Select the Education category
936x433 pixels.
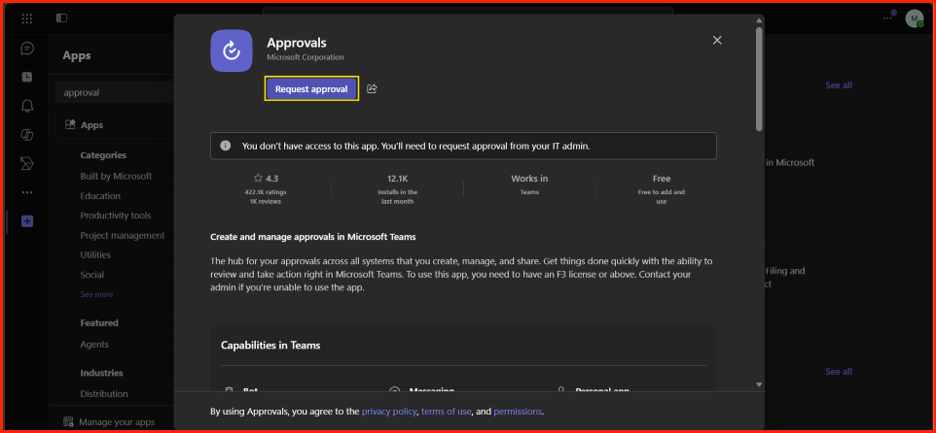pos(100,196)
